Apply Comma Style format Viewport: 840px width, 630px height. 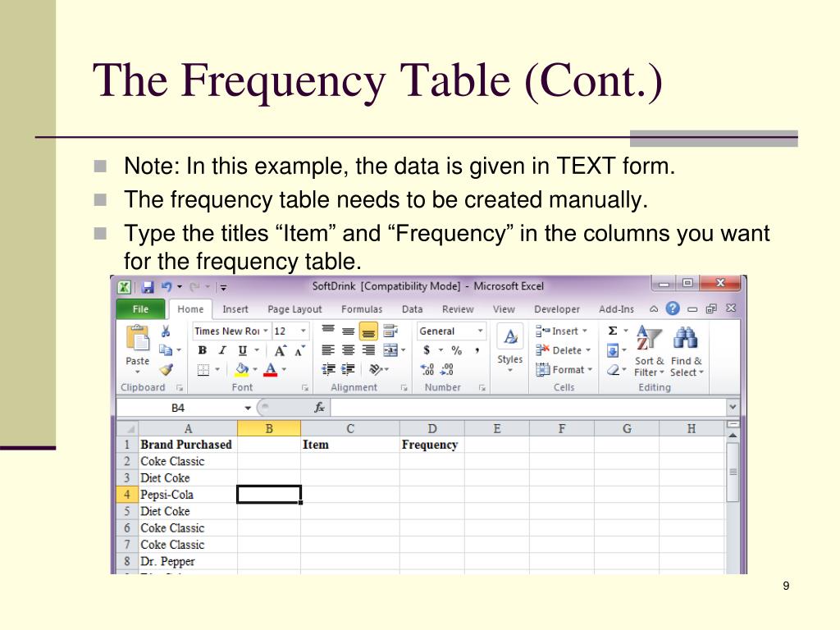[x=477, y=350]
